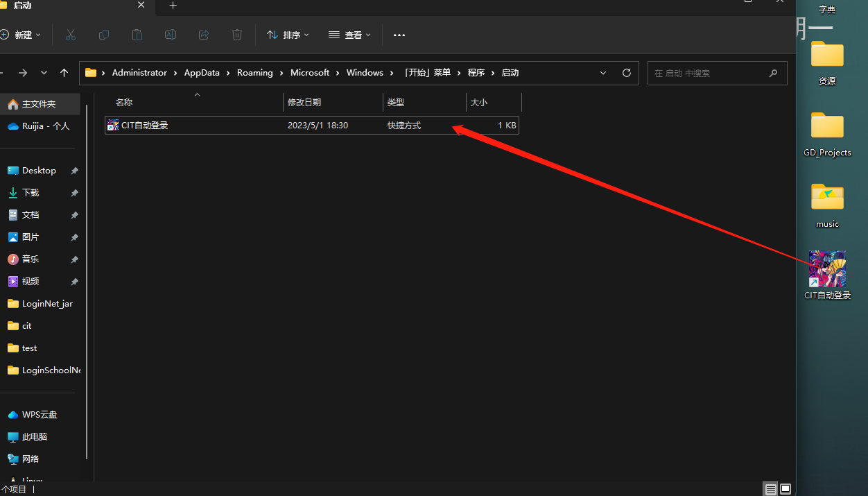
Task: Click pin icon next to 音乐
Action: coord(75,259)
